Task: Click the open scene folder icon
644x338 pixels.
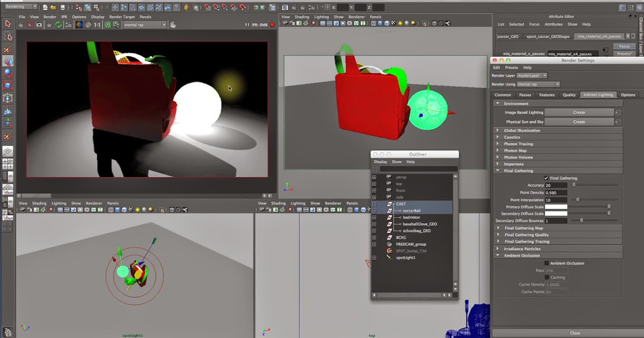Action: tap(53, 7)
